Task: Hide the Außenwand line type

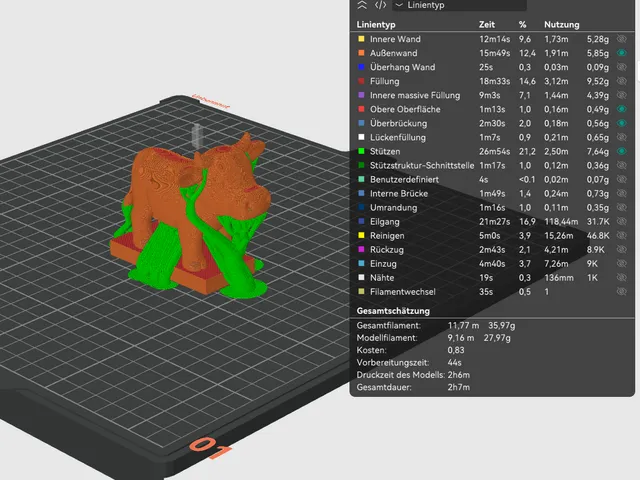Action: (621, 53)
